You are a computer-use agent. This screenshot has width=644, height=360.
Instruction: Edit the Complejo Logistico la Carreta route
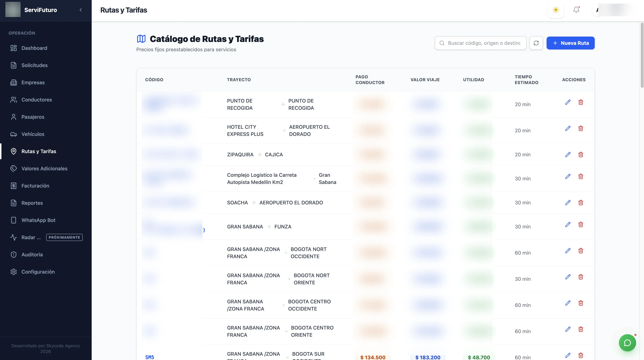point(568,176)
